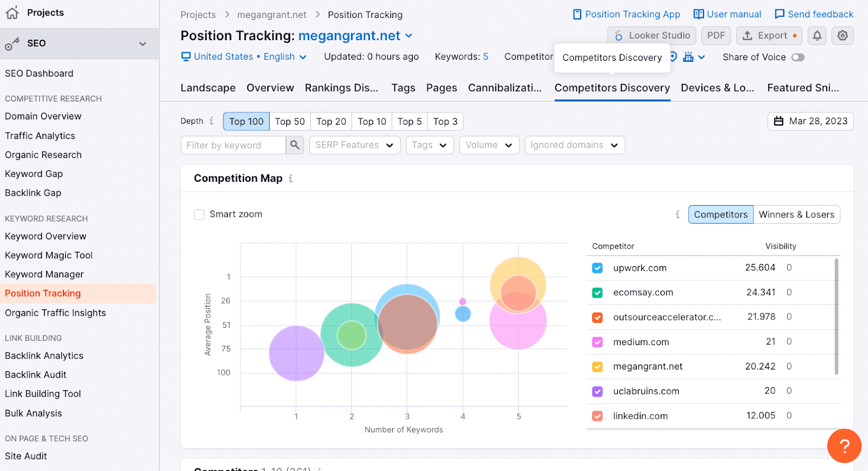Go to Keyword Magic Tool
Image resolution: width=868 pixels, height=471 pixels.
49,255
